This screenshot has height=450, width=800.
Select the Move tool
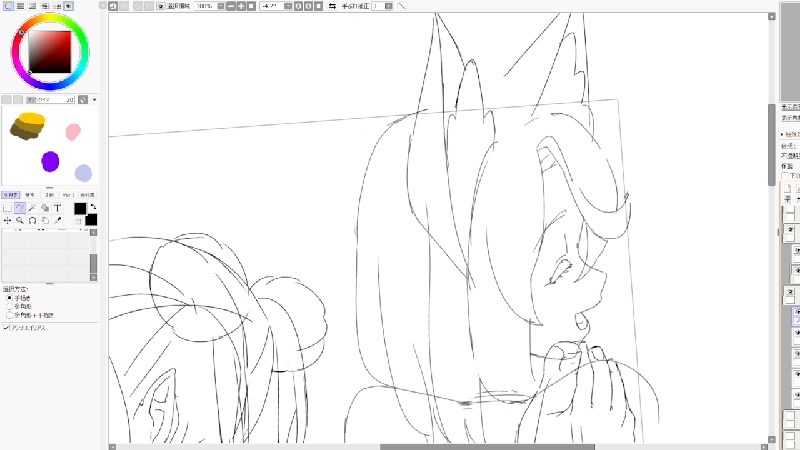pos(7,220)
